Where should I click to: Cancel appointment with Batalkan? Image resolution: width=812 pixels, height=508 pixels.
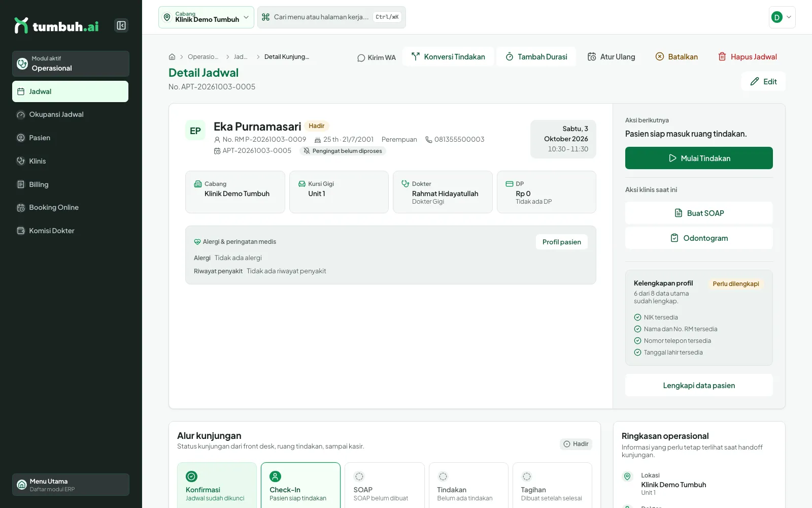(676, 57)
